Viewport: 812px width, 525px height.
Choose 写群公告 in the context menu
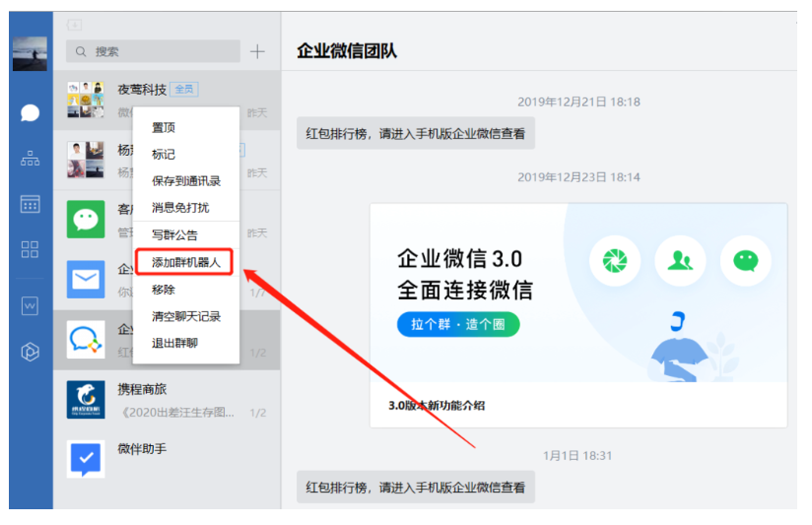click(174, 235)
